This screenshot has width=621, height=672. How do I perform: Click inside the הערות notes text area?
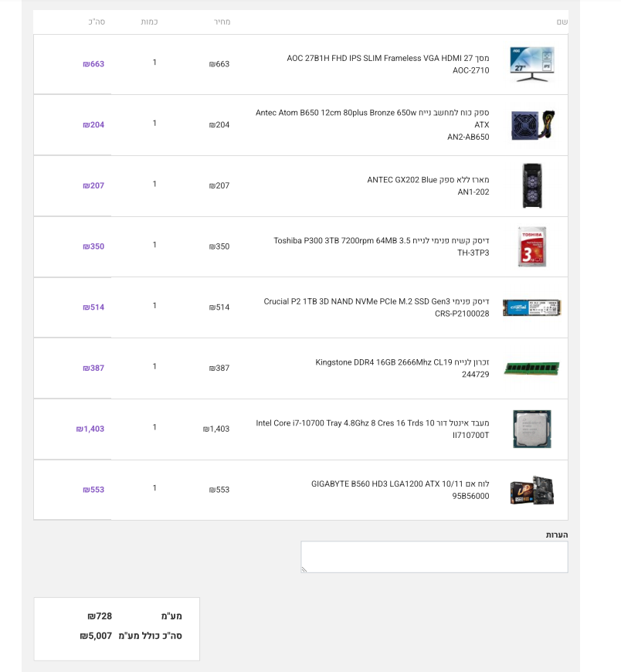click(434, 557)
